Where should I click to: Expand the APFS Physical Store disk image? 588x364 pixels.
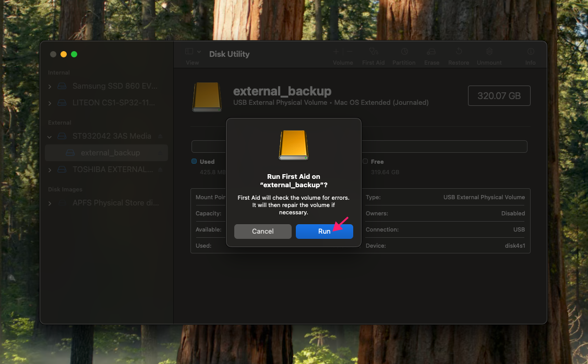click(50, 203)
